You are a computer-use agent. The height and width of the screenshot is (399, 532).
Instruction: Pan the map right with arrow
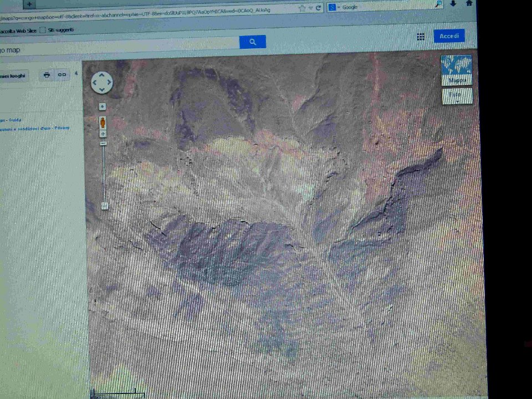109,83
